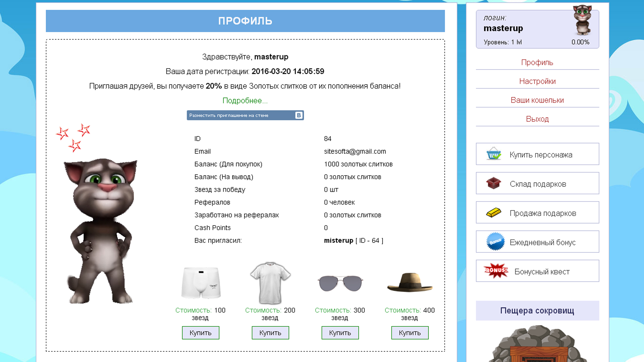Buy the 300-star sunglasses
The height and width of the screenshot is (362, 644).
pos(340,333)
